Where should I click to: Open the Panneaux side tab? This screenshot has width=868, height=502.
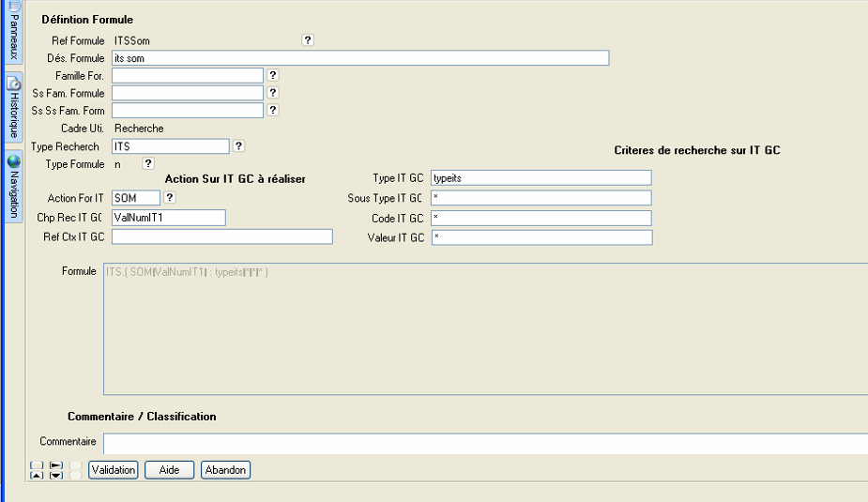13,35
